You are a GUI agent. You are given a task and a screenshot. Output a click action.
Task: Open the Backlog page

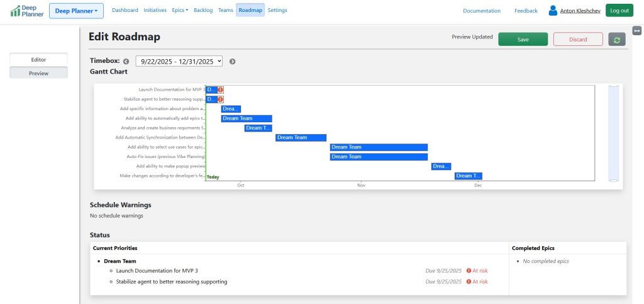point(203,11)
